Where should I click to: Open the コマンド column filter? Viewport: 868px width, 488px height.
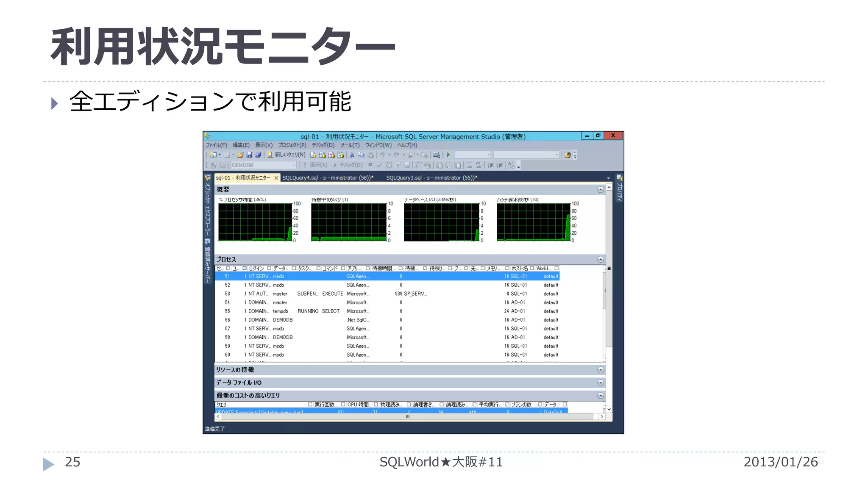click(x=343, y=268)
